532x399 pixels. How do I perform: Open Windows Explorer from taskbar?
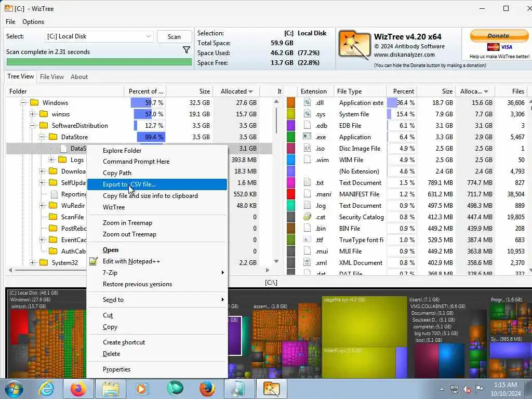click(111, 389)
